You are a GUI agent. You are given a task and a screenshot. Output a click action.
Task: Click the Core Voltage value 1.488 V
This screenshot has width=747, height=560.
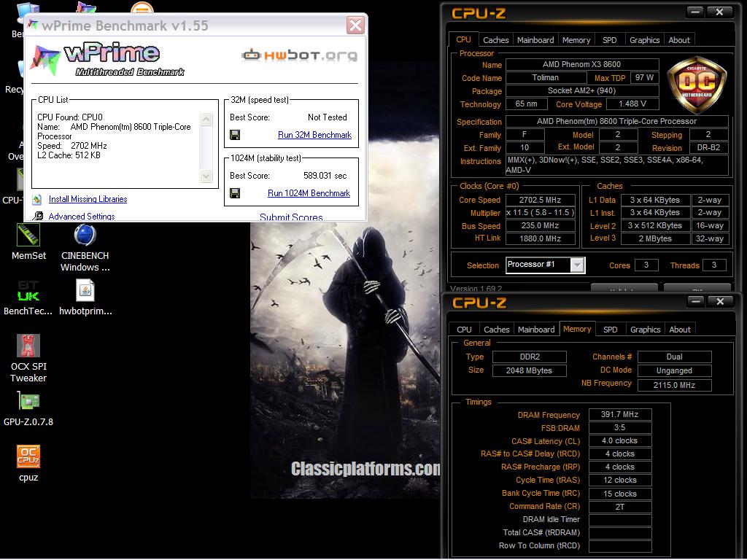pyautogui.click(x=632, y=104)
